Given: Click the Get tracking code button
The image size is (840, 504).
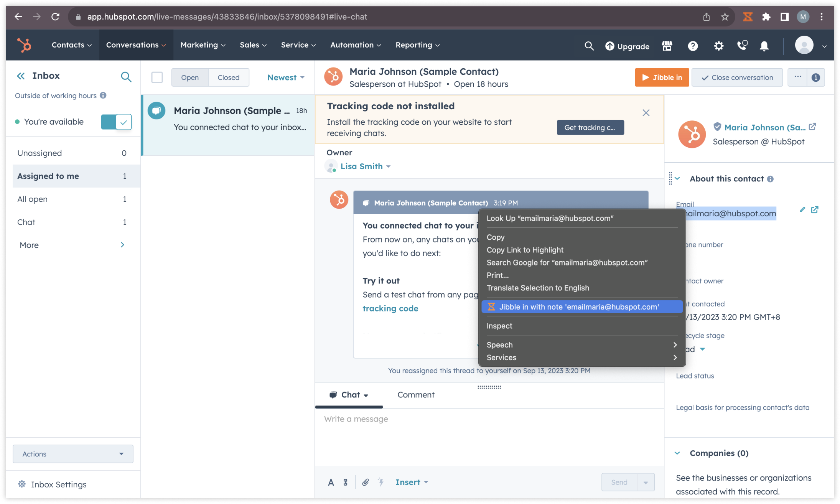Looking at the screenshot, I should point(590,128).
